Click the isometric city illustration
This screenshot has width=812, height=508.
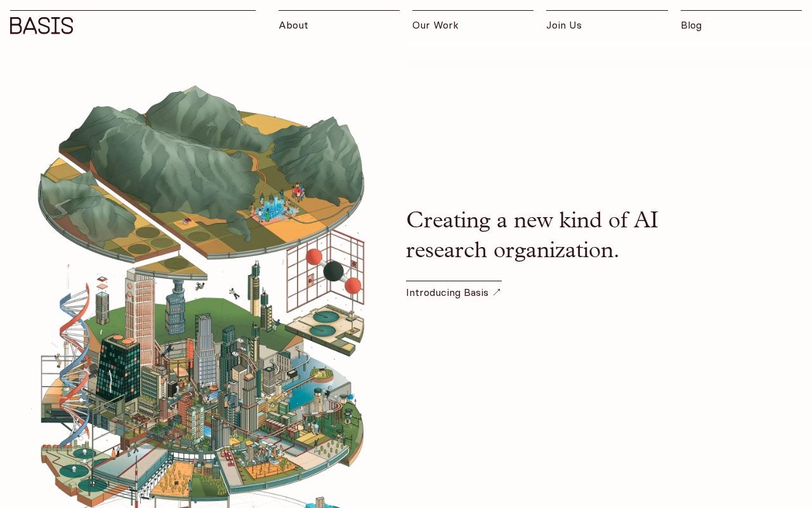tap(201, 295)
